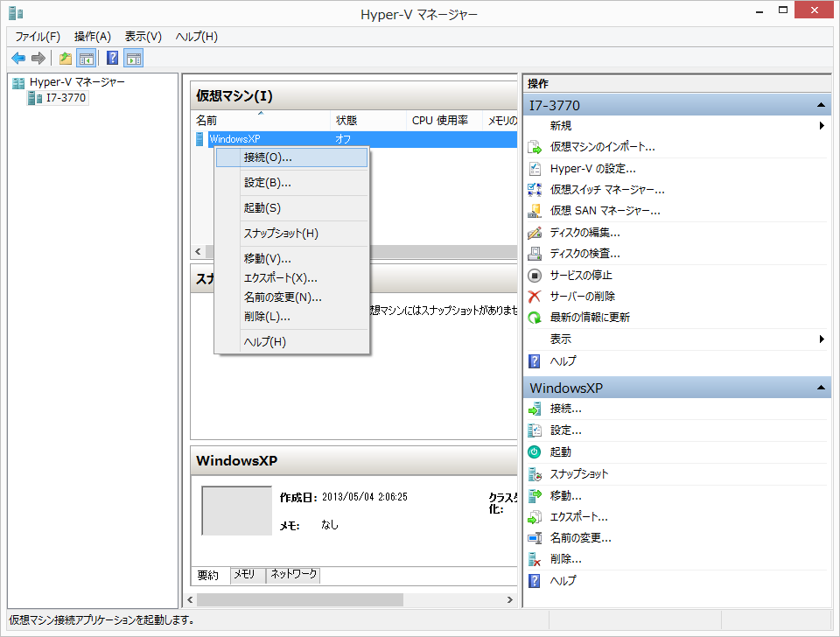The image size is (840, 637).
Task: Select I7-3770 server in tree
Action: click(58, 97)
